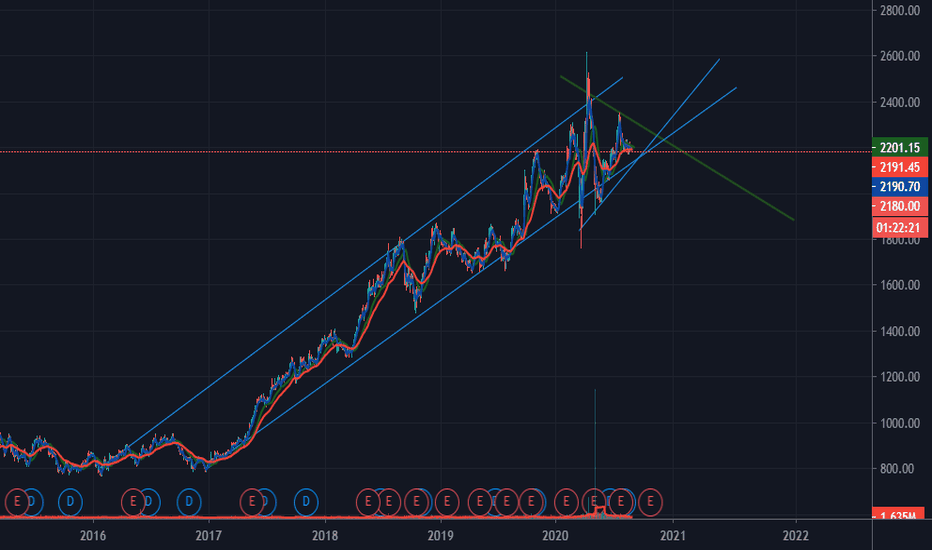Click the leftmost earnings E marker before 2016
This screenshot has height=550, width=932.
click(x=17, y=502)
